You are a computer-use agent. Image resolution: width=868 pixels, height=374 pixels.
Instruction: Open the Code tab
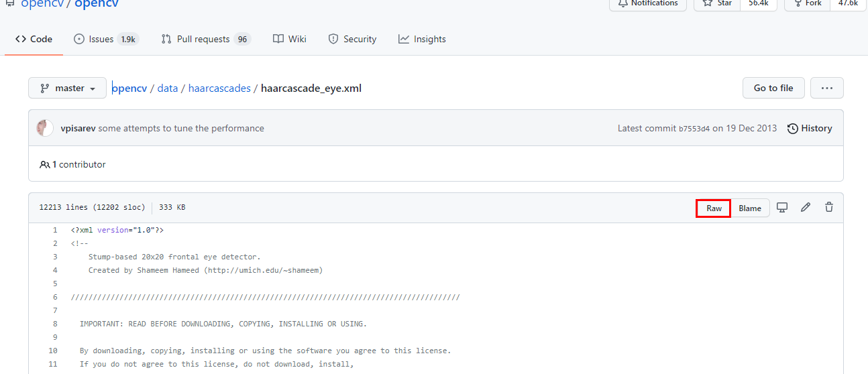tap(34, 39)
